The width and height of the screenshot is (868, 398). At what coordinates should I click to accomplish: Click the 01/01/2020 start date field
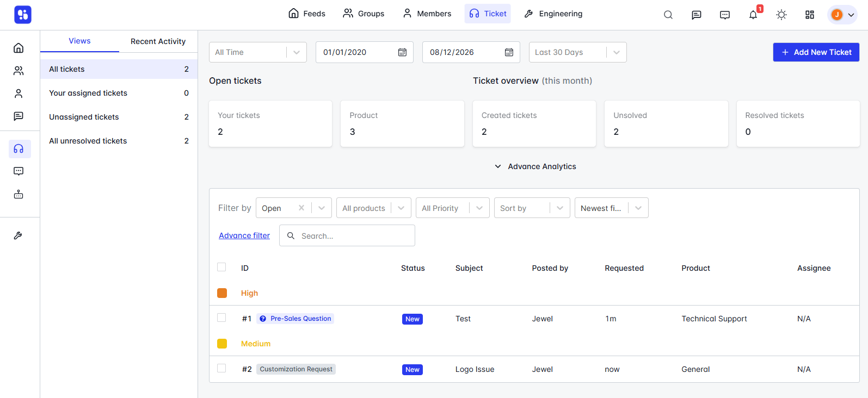click(x=365, y=52)
